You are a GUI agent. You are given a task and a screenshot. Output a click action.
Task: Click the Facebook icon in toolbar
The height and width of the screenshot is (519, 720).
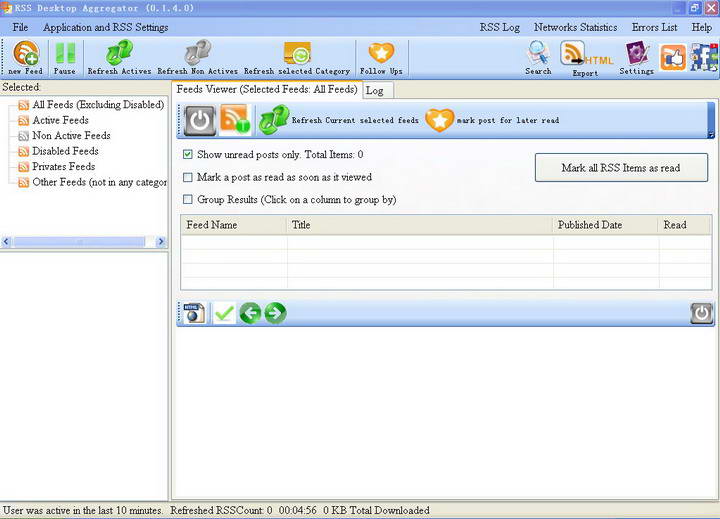click(704, 57)
